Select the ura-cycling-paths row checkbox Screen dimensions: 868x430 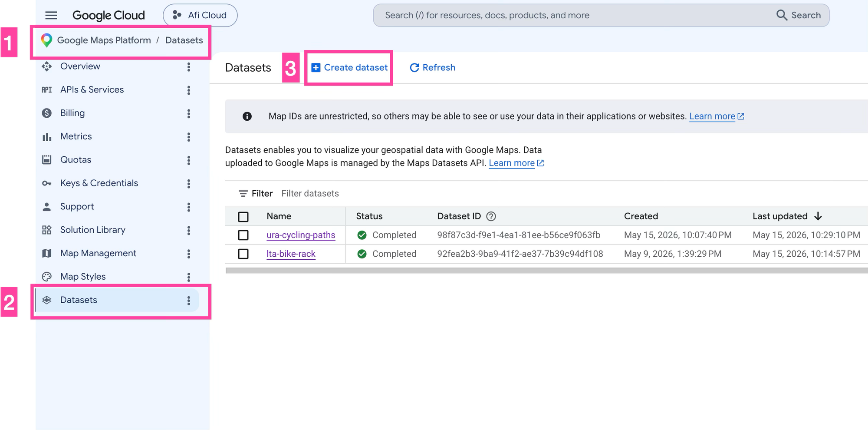coord(243,235)
